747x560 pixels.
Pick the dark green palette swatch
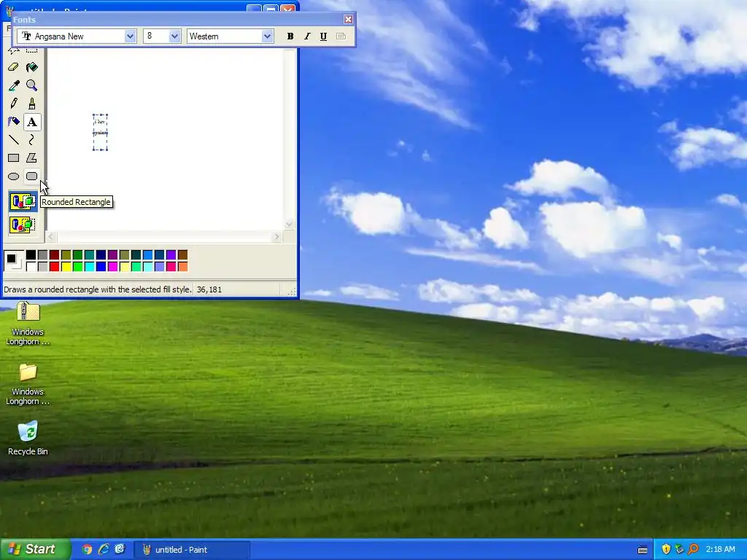[x=77, y=254]
